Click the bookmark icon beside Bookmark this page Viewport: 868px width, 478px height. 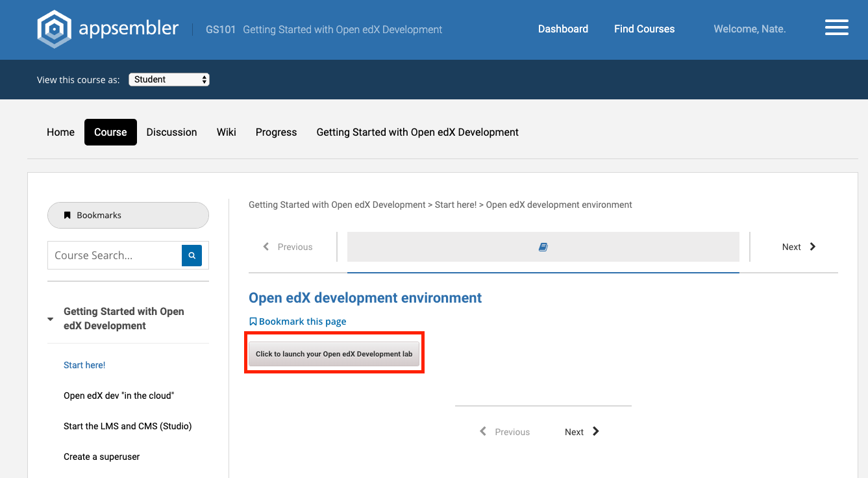pyautogui.click(x=253, y=321)
